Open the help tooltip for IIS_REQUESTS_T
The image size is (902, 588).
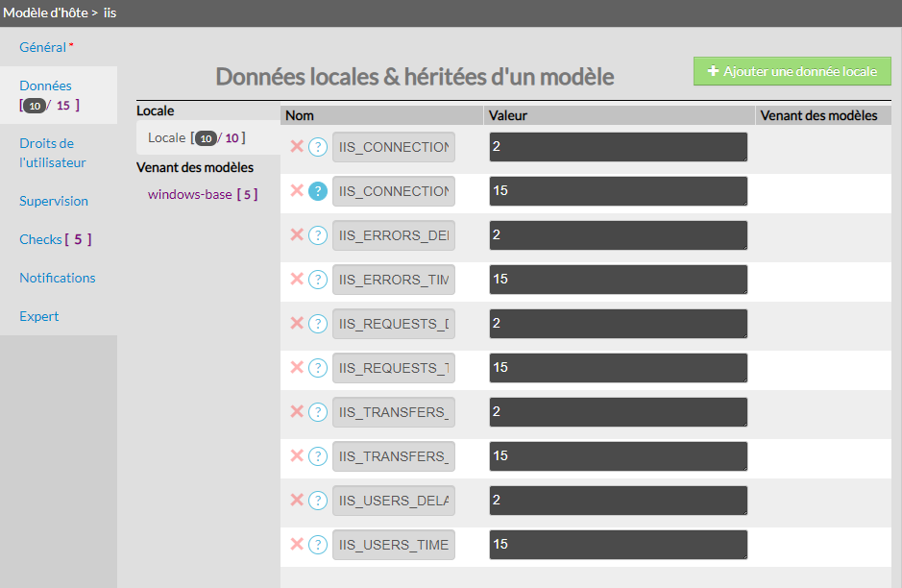click(x=318, y=368)
